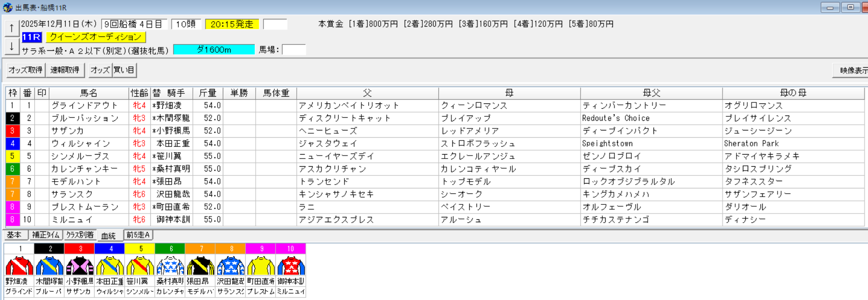This screenshot has width=868, height=300.
Task: Click jockey 御神本訓 in table
Action: point(173,219)
